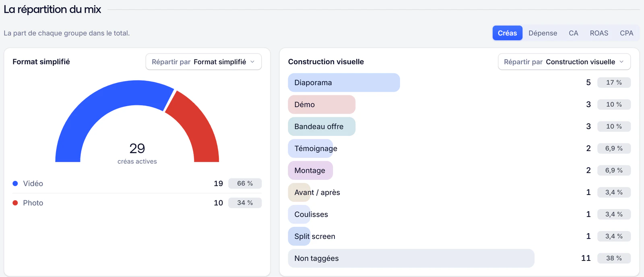This screenshot has width=644, height=277.
Task: Select the Avant / après row
Action: tap(459, 193)
